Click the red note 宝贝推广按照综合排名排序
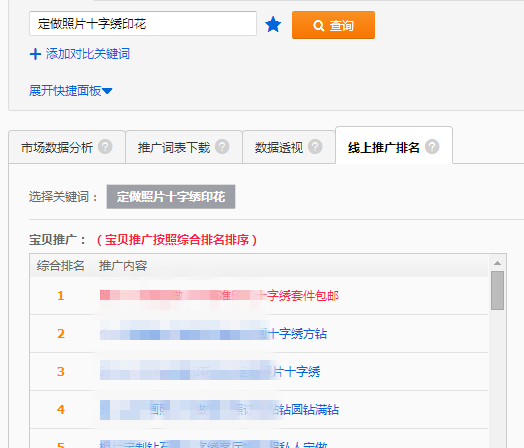Image resolution: width=524 pixels, height=448 pixels. (x=177, y=240)
